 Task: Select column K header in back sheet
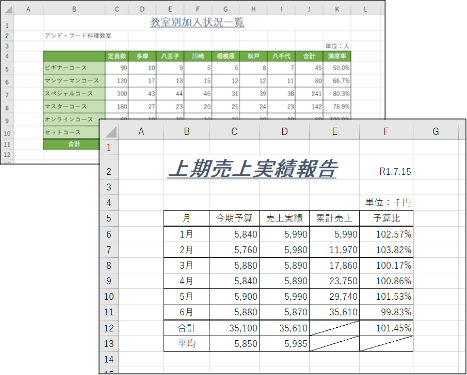coord(337,9)
